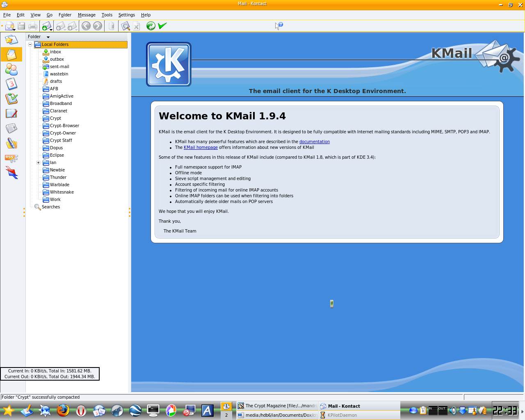Expand the Ian folder subtree

(x=39, y=163)
